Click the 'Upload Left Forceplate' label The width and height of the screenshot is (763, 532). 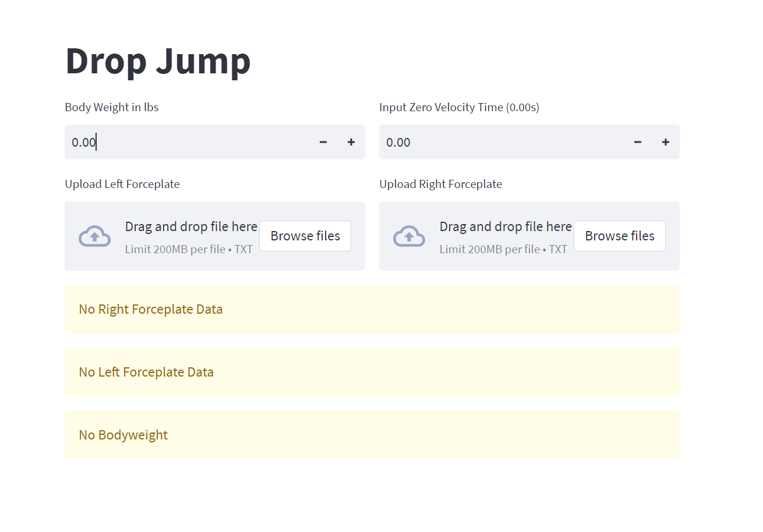pyautogui.click(x=122, y=184)
